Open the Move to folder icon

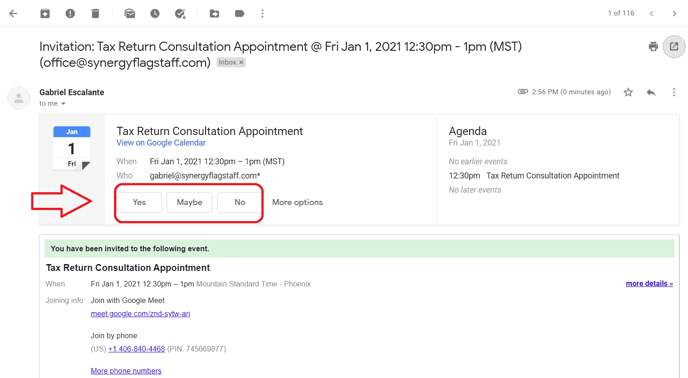click(215, 14)
